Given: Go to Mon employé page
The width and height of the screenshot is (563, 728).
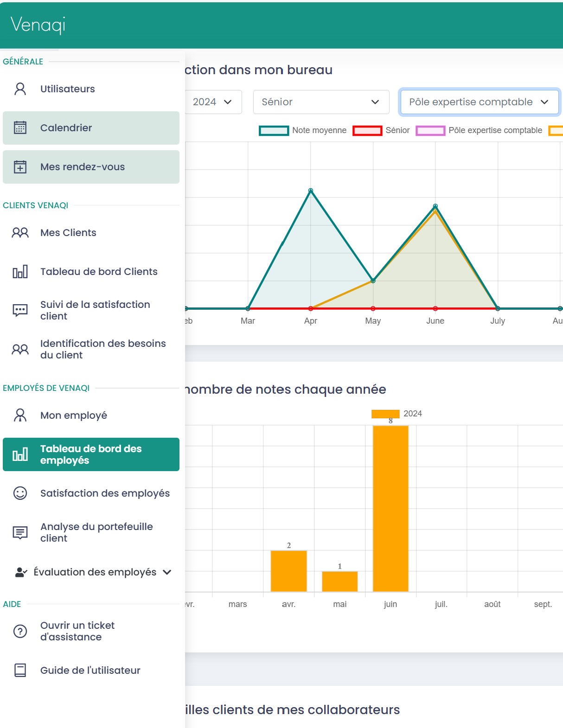Looking at the screenshot, I should (x=91, y=415).
